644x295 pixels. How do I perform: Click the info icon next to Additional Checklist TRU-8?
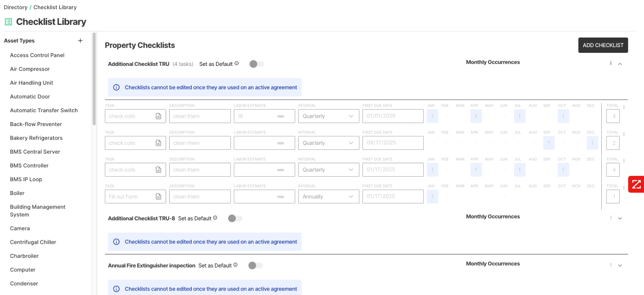click(x=215, y=218)
